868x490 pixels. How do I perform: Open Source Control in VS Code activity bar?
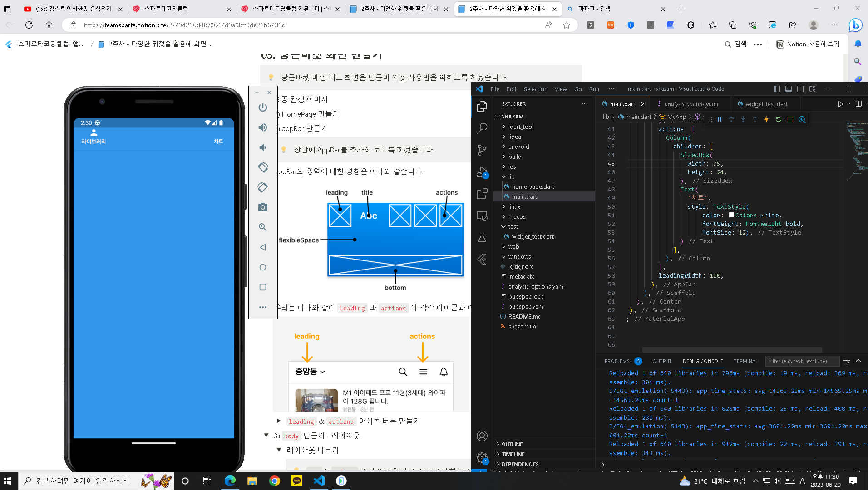(482, 150)
